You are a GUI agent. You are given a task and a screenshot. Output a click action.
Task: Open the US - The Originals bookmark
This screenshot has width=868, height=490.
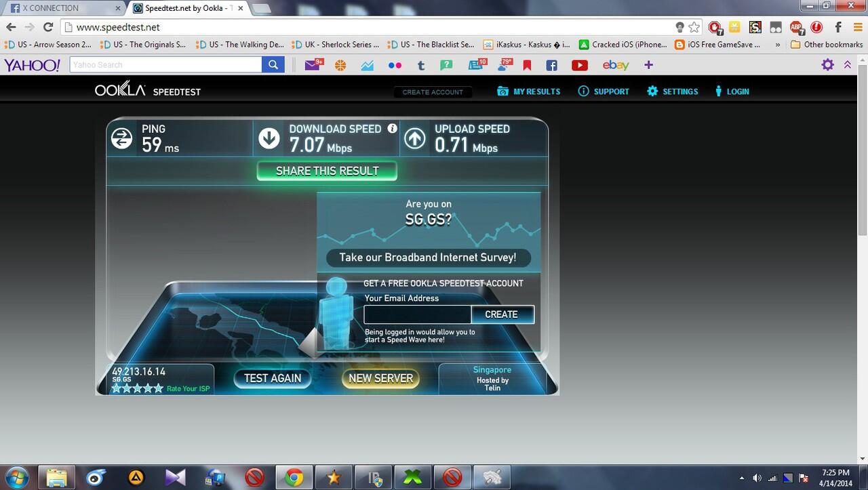143,45
